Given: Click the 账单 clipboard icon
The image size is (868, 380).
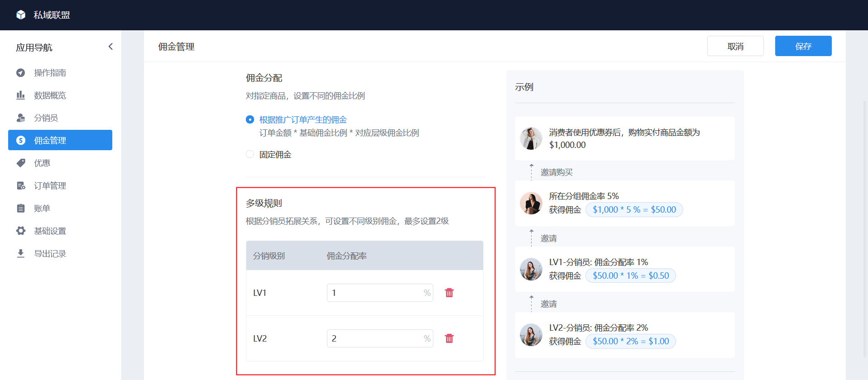Looking at the screenshot, I should point(21,208).
